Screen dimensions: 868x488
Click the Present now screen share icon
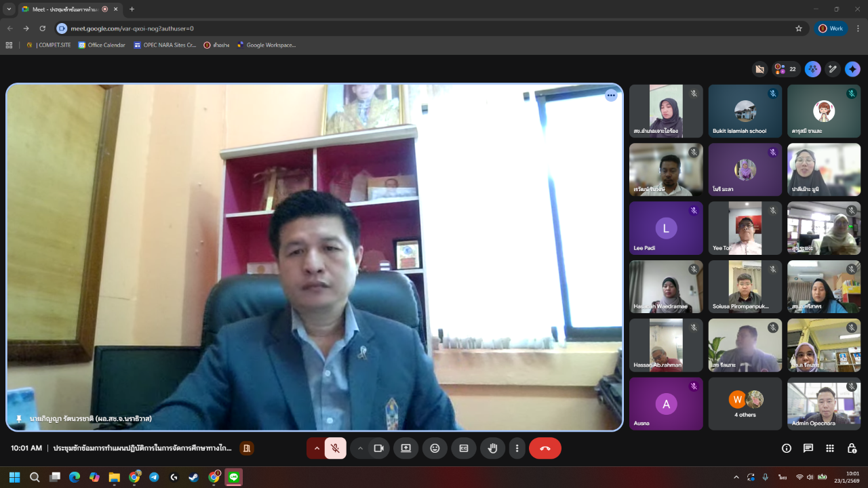coord(406,448)
